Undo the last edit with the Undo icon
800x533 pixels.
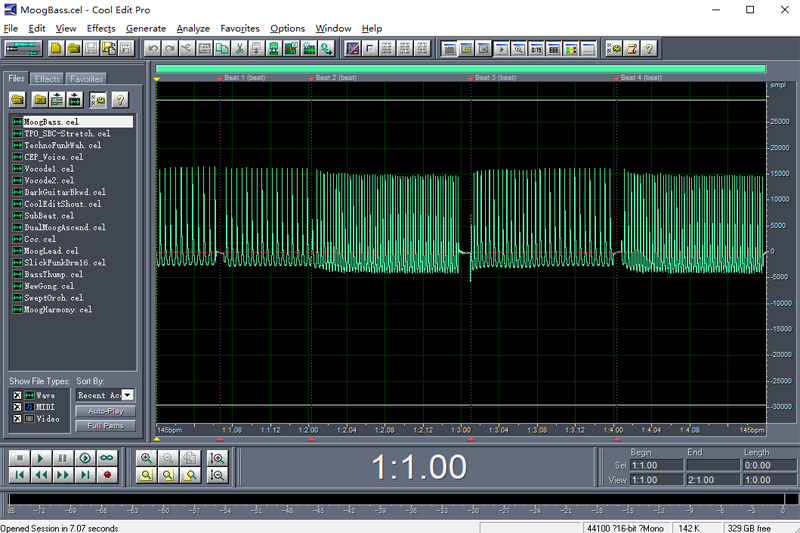pyautogui.click(x=153, y=48)
